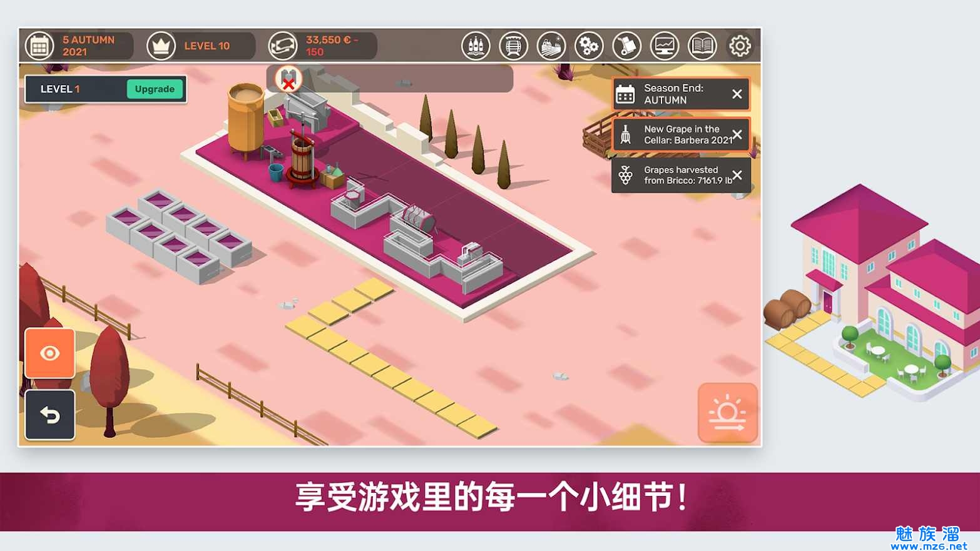Click the money balance icon
Image resolution: width=980 pixels, height=551 pixels.
point(283,46)
